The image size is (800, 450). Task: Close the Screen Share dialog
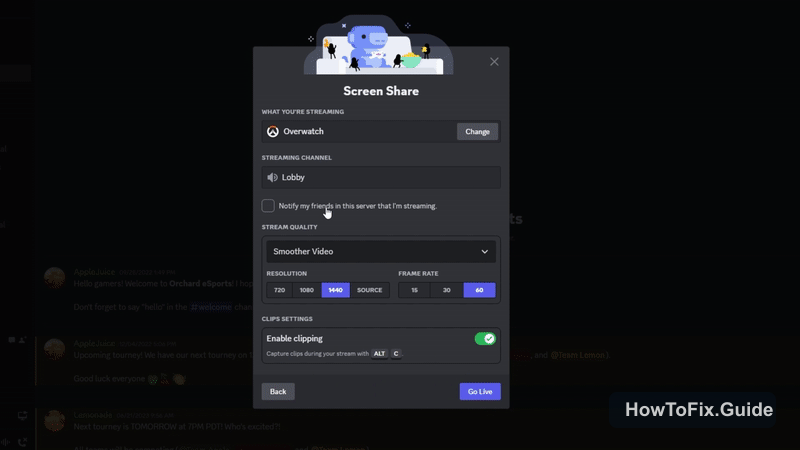click(494, 62)
